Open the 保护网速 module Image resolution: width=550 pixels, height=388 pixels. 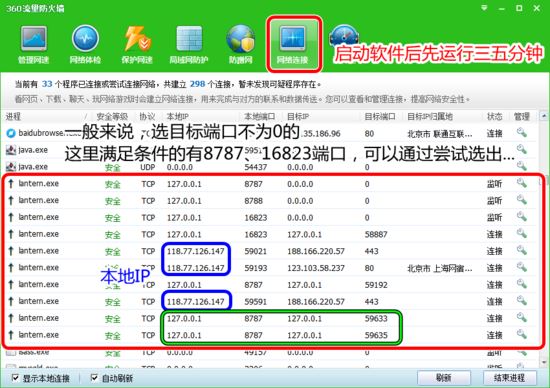pyautogui.click(x=137, y=45)
